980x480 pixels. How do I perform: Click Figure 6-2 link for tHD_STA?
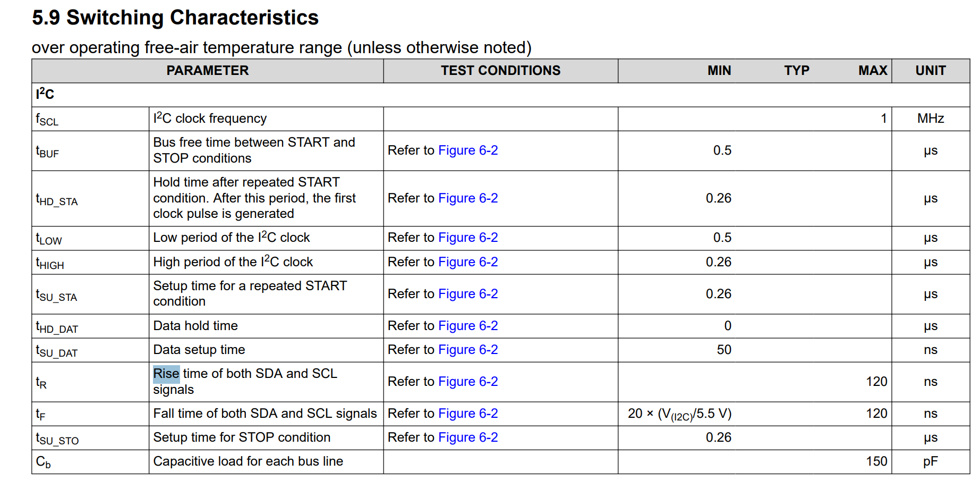click(x=468, y=198)
